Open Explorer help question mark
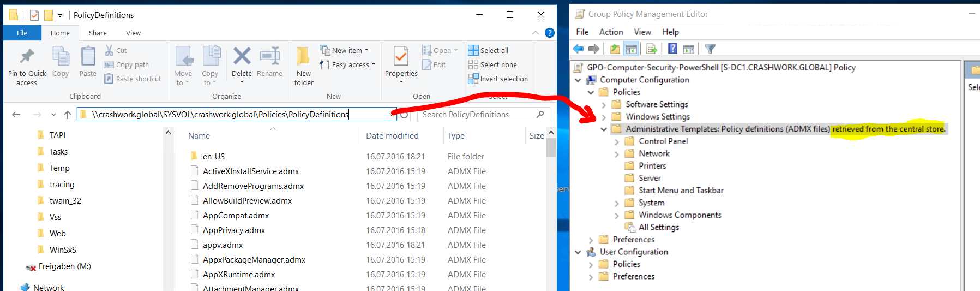This screenshot has width=980, height=291. coord(550,33)
